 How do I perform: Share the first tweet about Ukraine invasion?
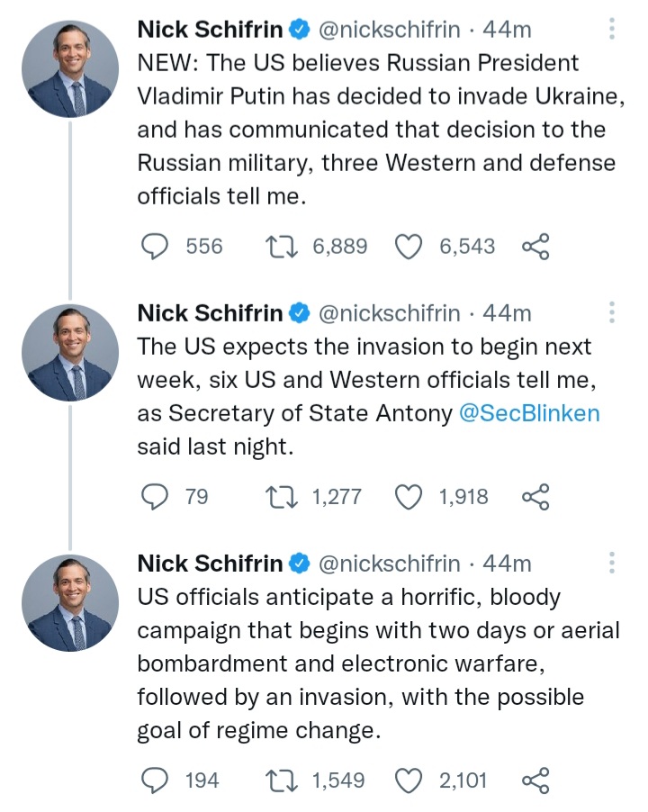tap(535, 246)
